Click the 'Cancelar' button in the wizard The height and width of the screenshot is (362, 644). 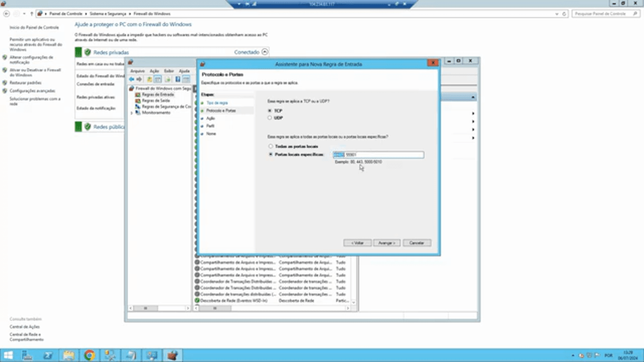417,243
